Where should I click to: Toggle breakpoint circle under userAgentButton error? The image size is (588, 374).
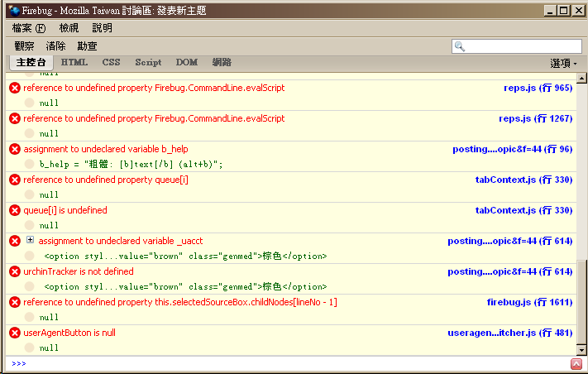[29, 348]
